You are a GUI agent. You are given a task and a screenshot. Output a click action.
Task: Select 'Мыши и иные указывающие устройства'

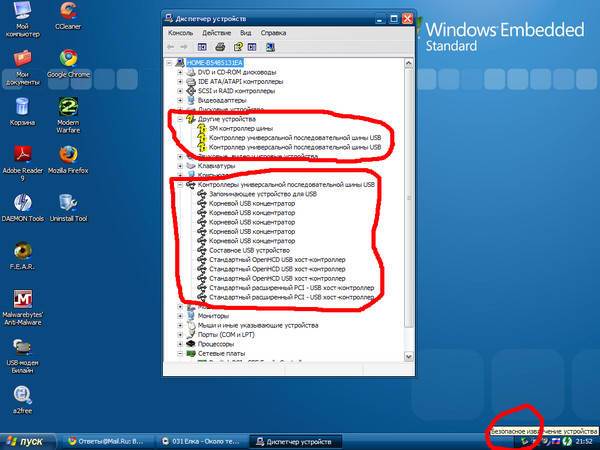coord(258,325)
